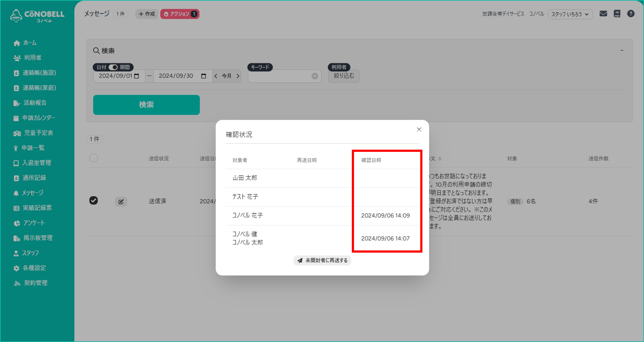Check the select-all checkbox in table header

point(94,158)
